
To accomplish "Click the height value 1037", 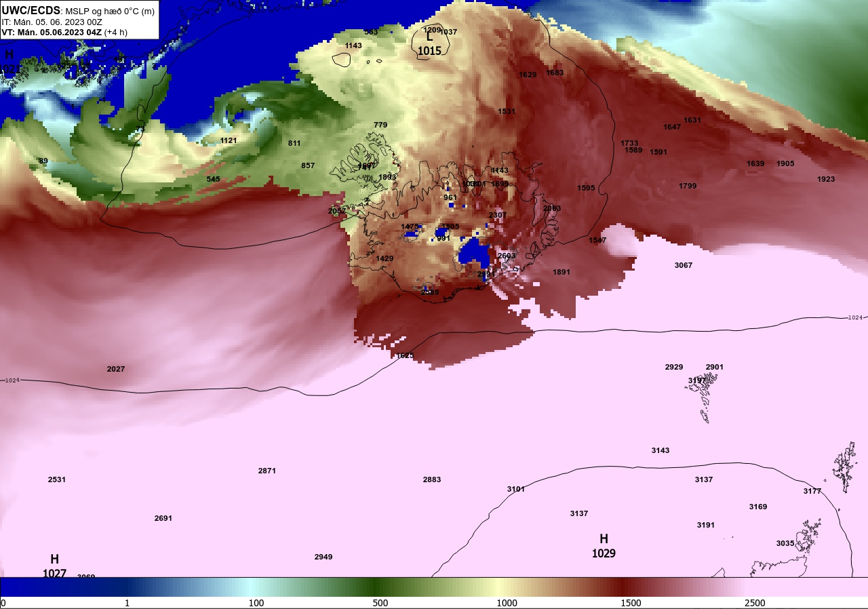I will [449, 32].
